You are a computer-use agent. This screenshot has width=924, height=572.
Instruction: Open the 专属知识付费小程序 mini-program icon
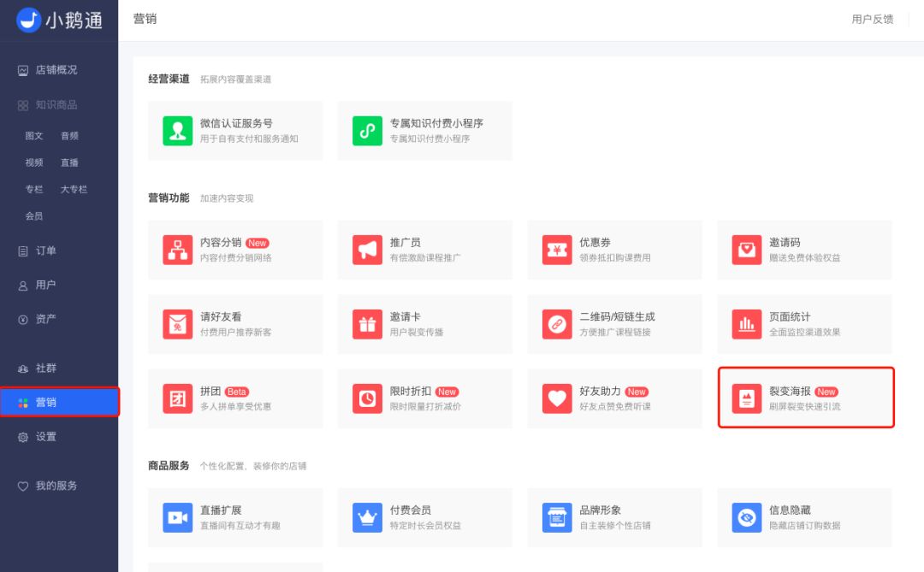(367, 131)
